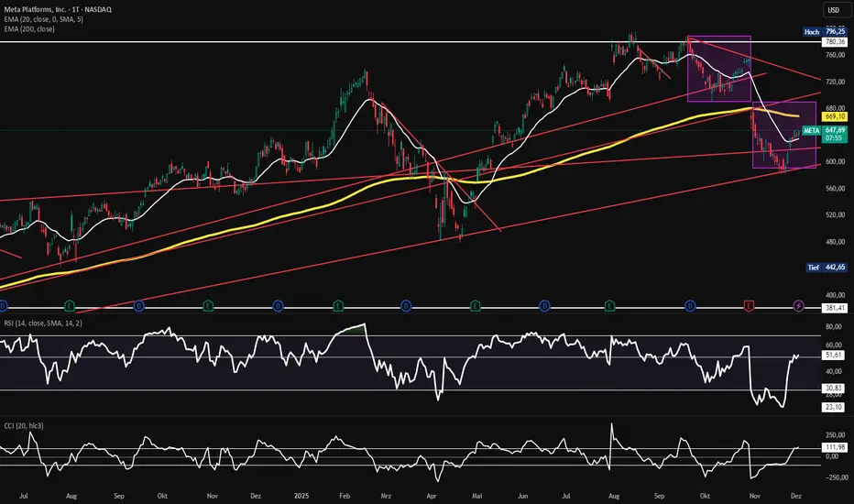Open the green earnings marker near August 2024
Image resolution: width=854 pixels, height=504 pixels.
69,306
